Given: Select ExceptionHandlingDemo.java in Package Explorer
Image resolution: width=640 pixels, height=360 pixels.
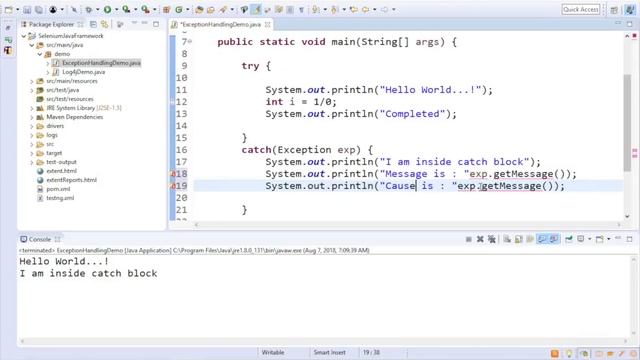Looking at the screenshot, I should pos(101,63).
